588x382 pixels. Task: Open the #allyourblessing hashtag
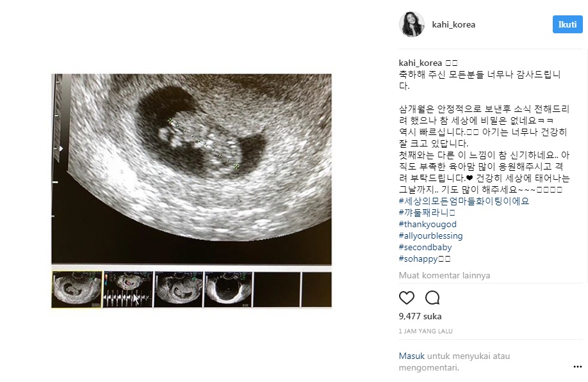point(430,236)
